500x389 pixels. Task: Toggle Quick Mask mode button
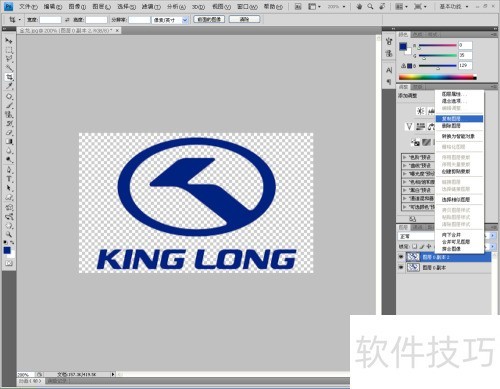pos(9,263)
